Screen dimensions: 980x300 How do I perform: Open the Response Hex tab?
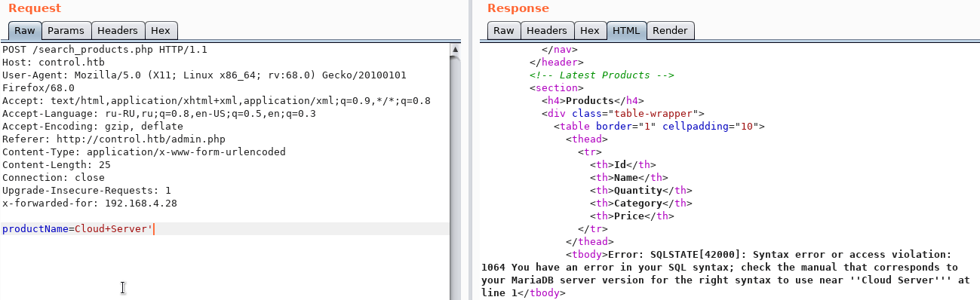[x=590, y=31]
